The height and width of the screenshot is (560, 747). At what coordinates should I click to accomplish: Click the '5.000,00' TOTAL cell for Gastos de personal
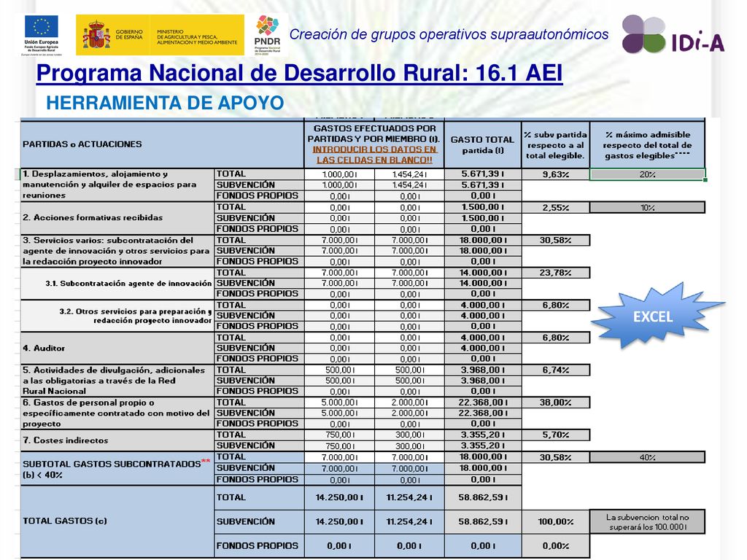339,402
